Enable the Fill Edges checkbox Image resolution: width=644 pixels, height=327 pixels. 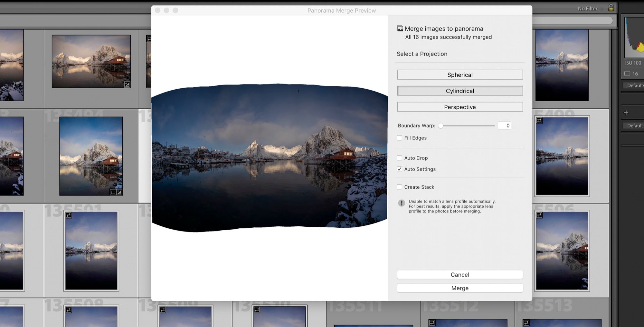pos(400,138)
